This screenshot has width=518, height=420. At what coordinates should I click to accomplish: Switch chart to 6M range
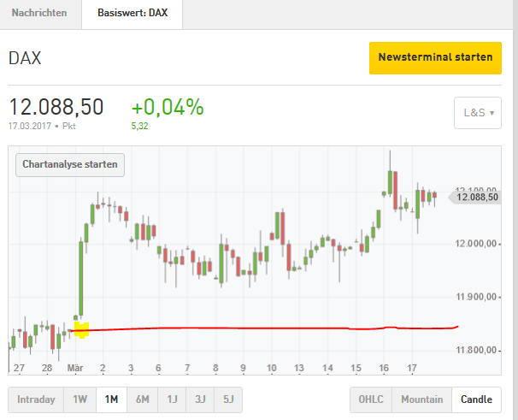tap(142, 399)
